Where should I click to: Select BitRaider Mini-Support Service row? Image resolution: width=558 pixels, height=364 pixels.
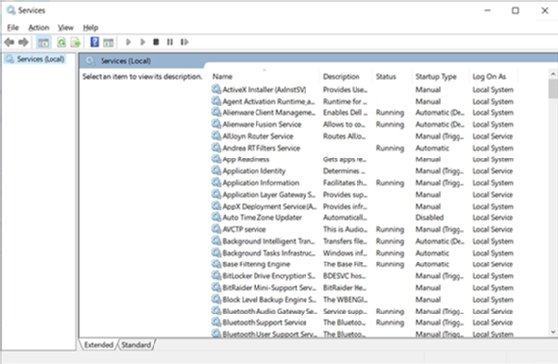tap(363, 287)
